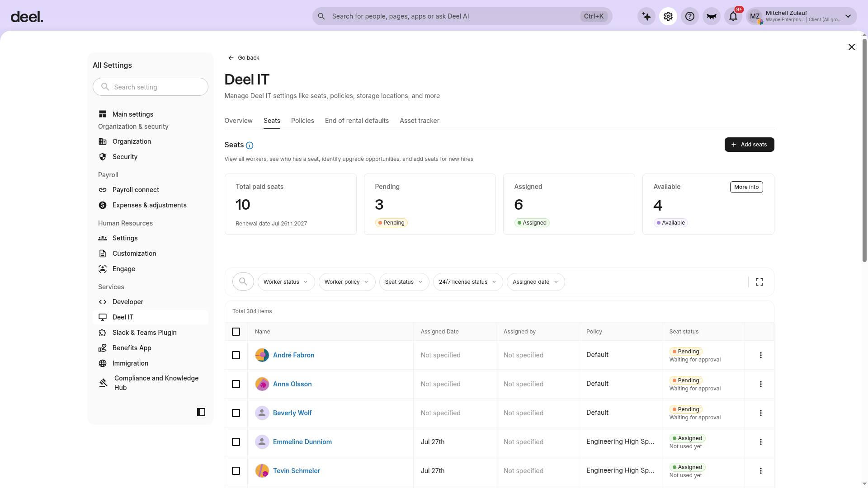Open row actions menu for Tevin Schmeler
868x488 pixels.
pos(761,471)
